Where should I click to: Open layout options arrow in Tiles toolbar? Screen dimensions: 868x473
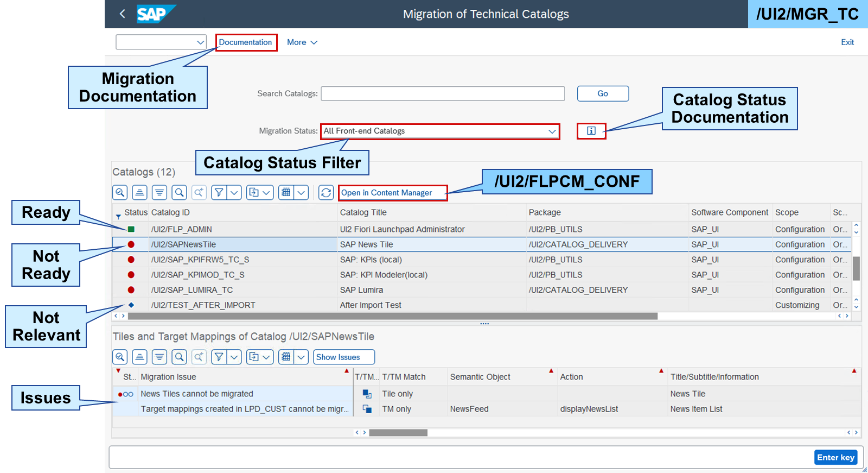coord(302,357)
